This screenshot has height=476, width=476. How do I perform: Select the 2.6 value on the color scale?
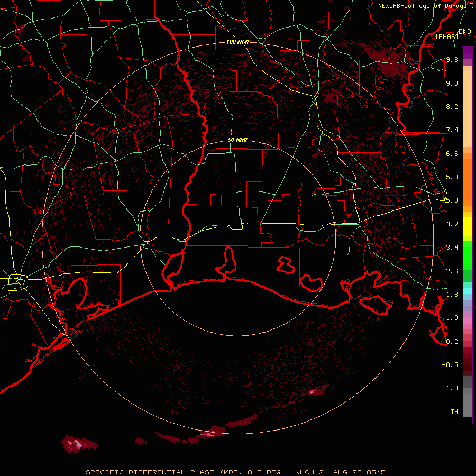pos(452,271)
